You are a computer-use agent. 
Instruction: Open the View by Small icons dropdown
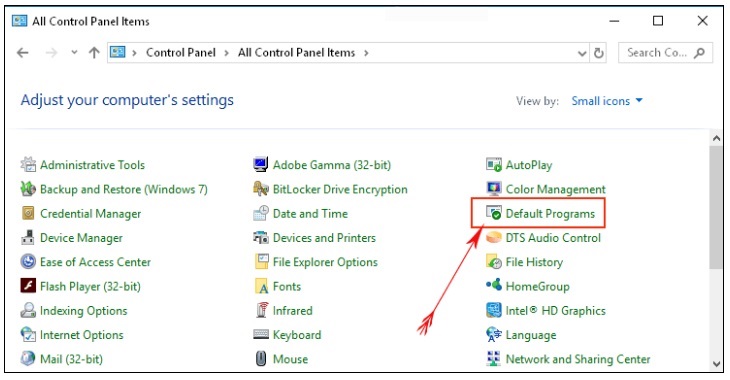[607, 101]
